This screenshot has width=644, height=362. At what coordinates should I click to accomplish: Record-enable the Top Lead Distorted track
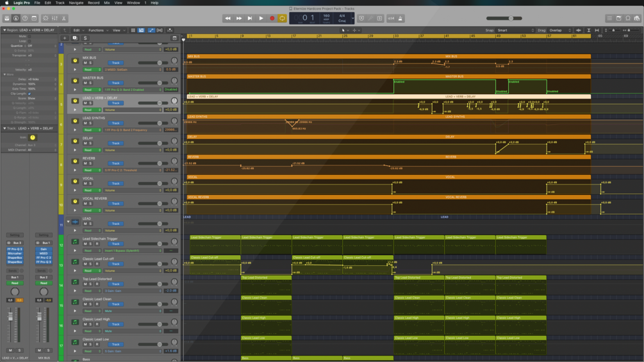pyautogui.click(x=97, y=284)
